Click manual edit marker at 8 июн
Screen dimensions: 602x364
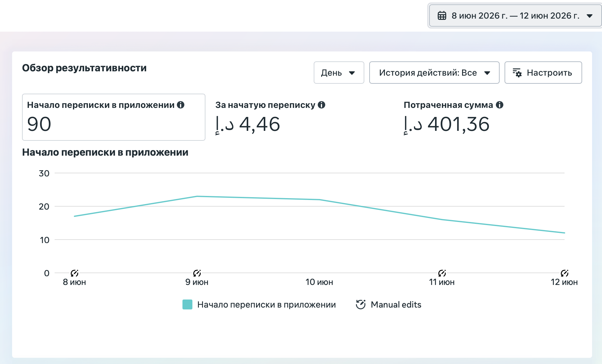click(x=74, y=273)
